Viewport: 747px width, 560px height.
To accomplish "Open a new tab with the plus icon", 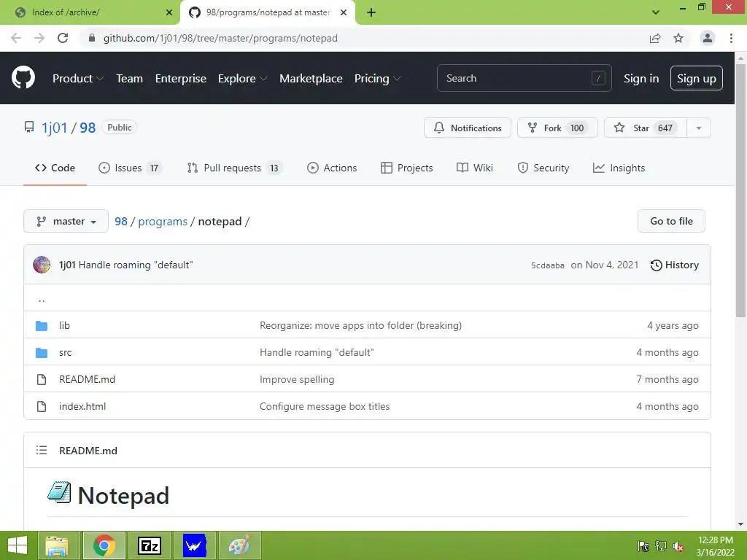I will 371,13.
